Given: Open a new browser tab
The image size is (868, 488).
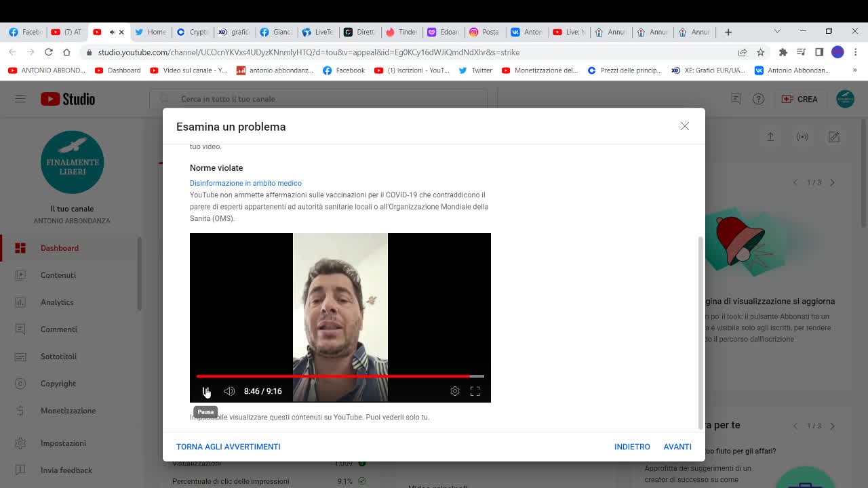Looking at the screenshot, I should pos(728,32).
